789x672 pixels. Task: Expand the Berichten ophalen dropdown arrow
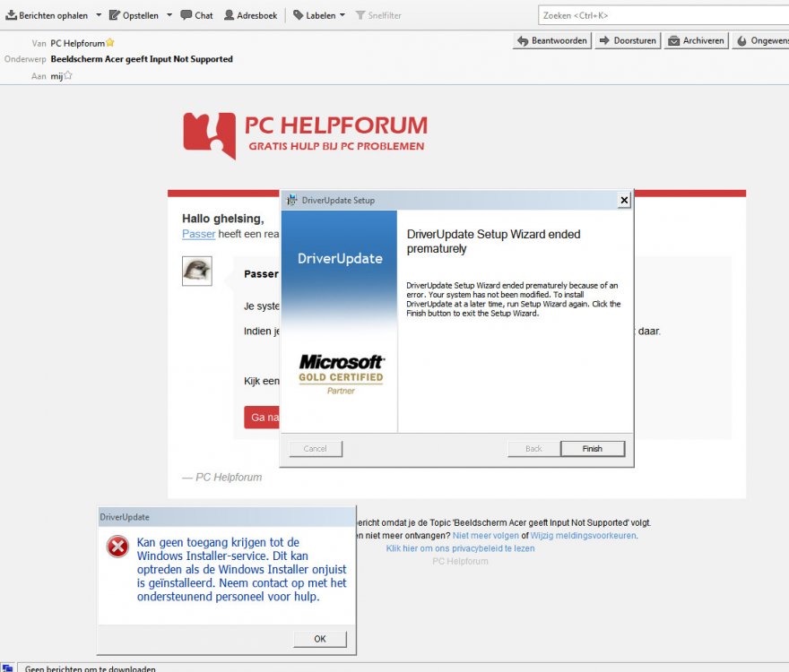click(99, 15)
